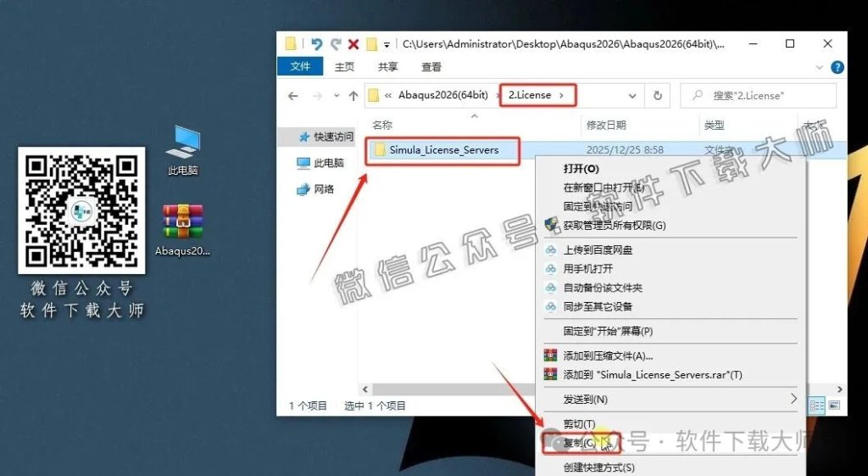Click the blue help question mark icon
The image size is (868, 476).
(x=837, y=67)
